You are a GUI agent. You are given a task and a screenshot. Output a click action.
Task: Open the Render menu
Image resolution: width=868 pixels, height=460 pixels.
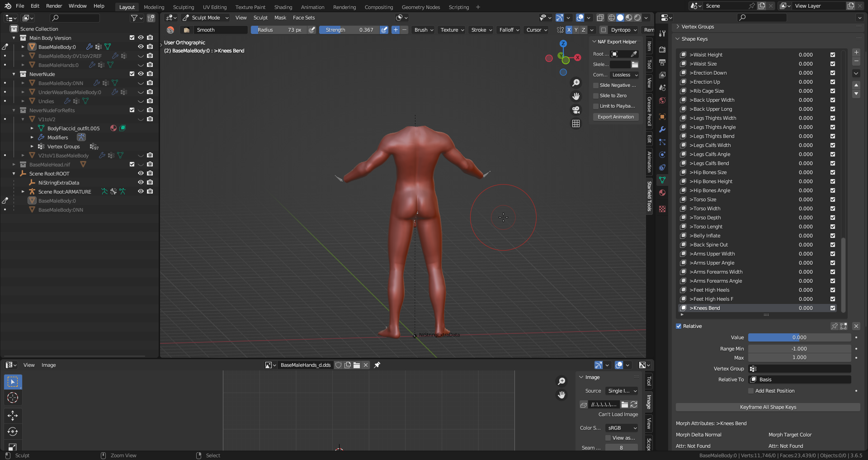pos(54,6)
